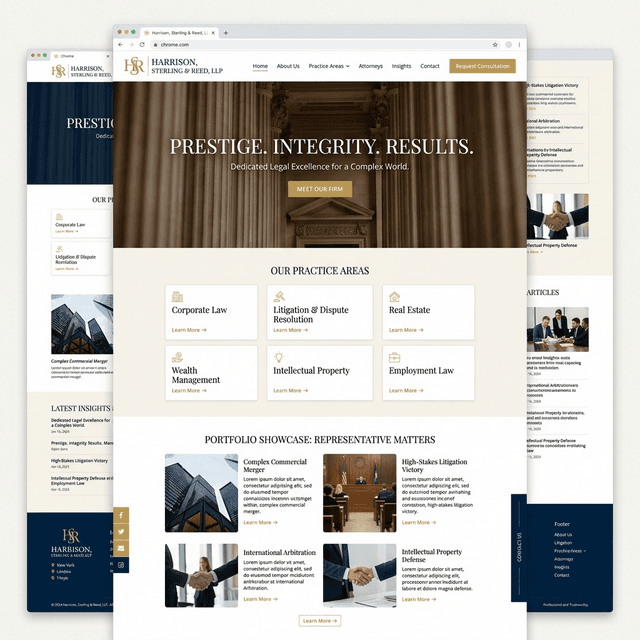
Task: Click the Real Estate house icon
Action: coord(394,297)
